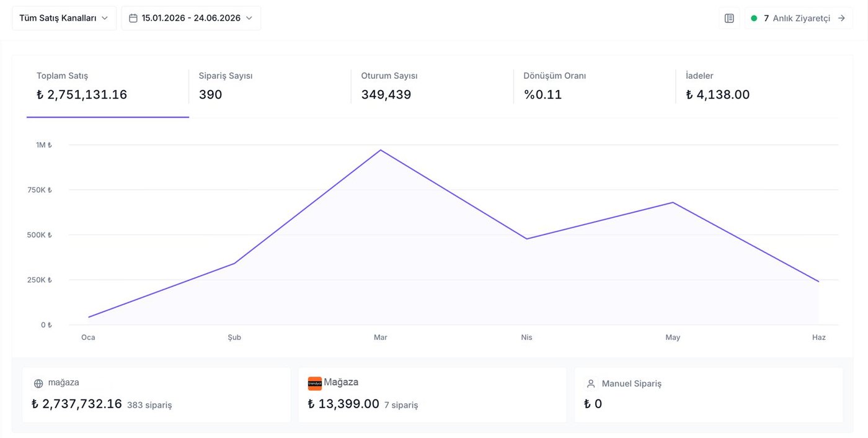868x438 pixels.
Task: Click the 500K ₺ y-axis label
Action: point(40,235)
